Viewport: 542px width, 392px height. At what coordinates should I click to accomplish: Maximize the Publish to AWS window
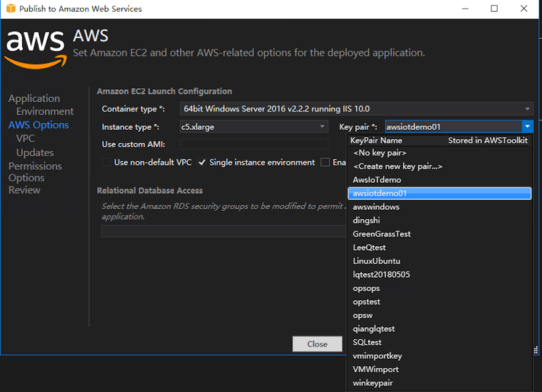pyautogui.click(x=495, y=9)
